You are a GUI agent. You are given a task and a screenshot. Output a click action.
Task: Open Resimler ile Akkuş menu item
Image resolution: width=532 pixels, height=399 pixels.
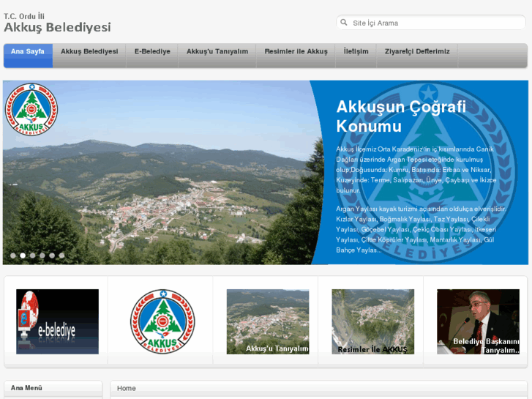pyautogui.click(x=296, y=56)
